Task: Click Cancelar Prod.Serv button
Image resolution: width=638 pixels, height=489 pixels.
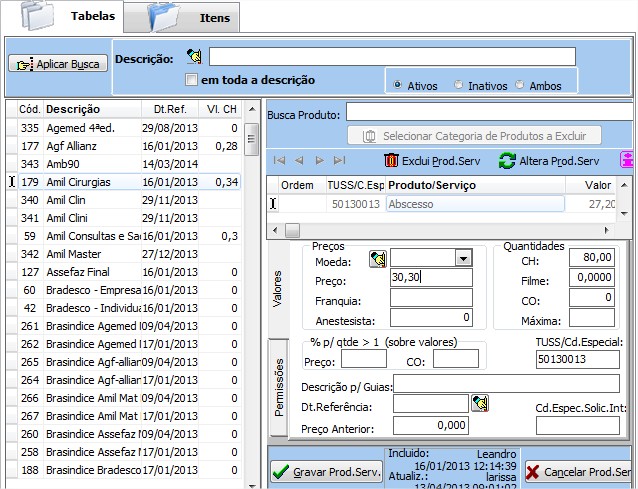Action: tap(580, 472)
